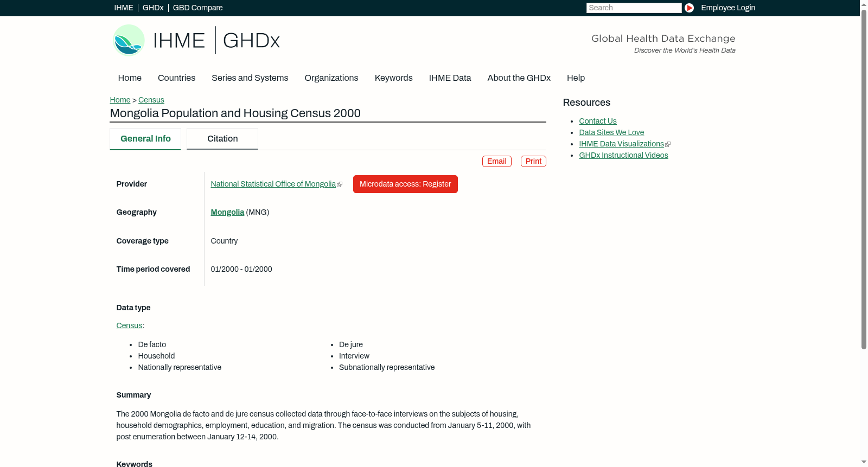The width and height of the screenshot is (868, 467).
Task: Click the red search submit arrow icon
Action: (689, 8)
